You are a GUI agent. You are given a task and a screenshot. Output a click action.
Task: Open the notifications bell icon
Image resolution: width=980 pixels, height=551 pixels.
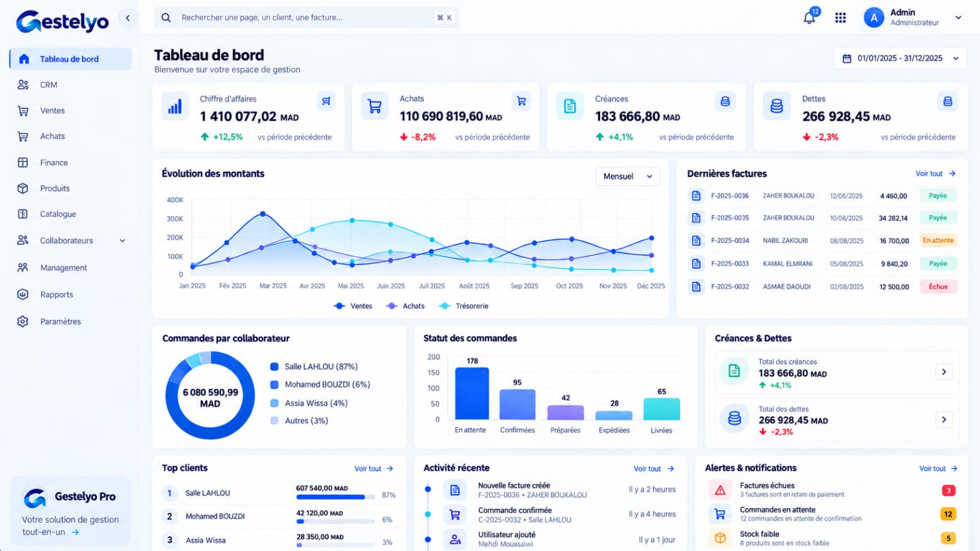coord(810,18)
